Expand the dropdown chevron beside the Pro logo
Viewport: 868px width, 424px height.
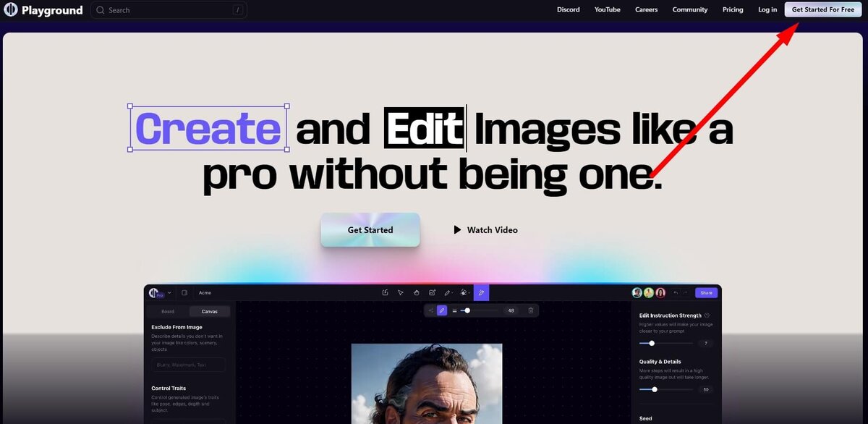[169, 292]
